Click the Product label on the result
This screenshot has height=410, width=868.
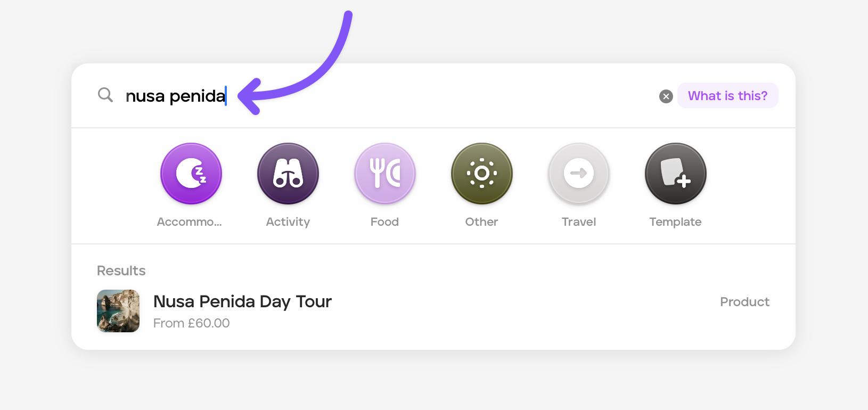744,302
